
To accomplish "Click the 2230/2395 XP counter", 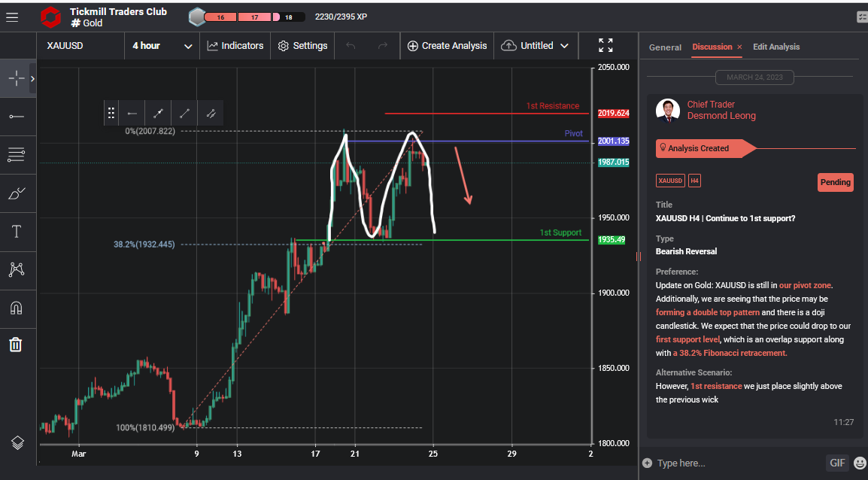I will (x=341, y=17).
